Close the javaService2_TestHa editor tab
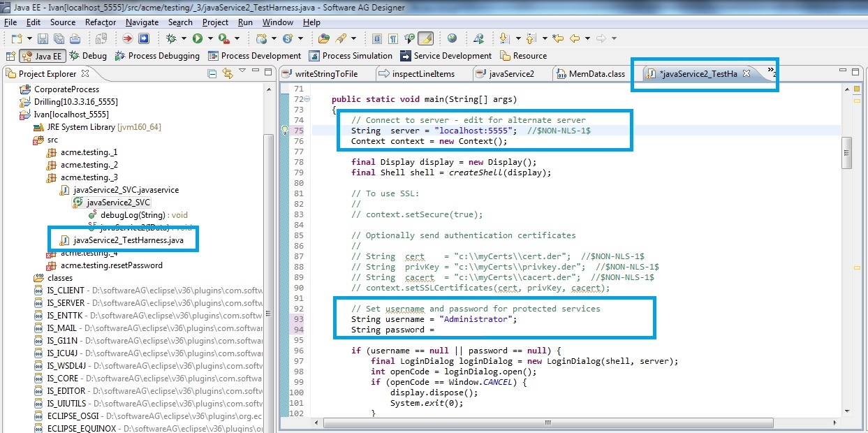The height and width of the screenshot is (433, 868). [x=746, y=73]
